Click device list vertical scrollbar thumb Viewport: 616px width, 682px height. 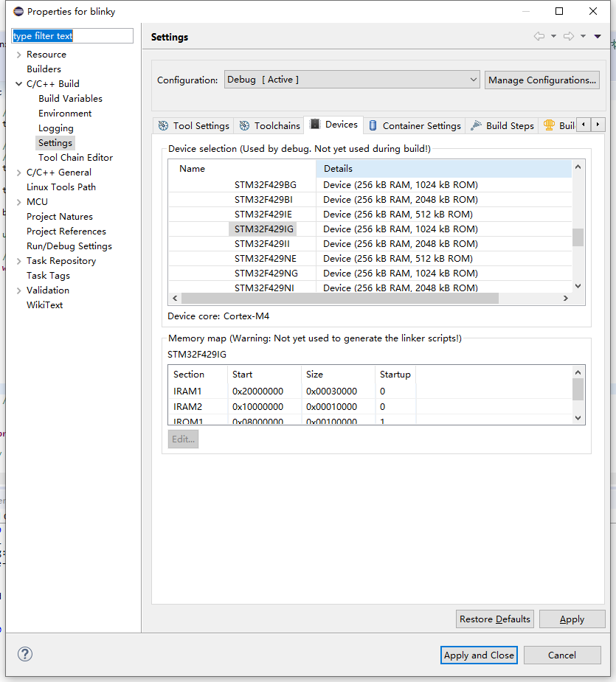point(578,237)
